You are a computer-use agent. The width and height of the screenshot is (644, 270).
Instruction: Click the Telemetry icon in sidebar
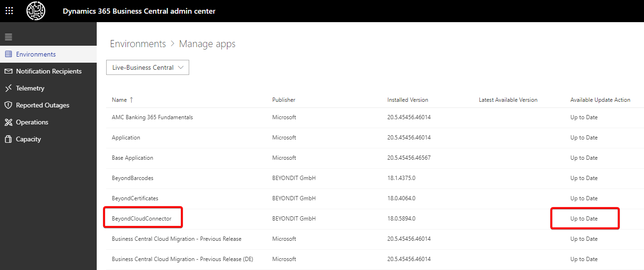pos(8,88)
